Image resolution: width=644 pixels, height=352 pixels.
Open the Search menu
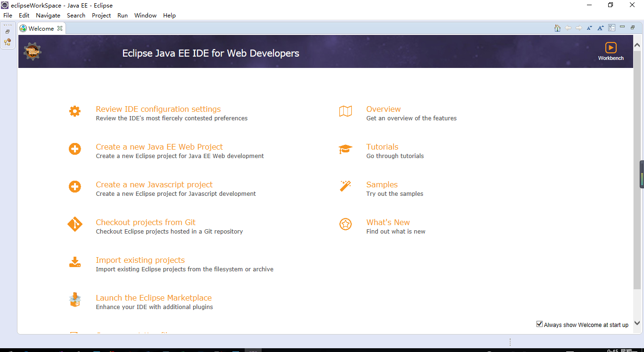pyautogui.click(x=76, y=15)
